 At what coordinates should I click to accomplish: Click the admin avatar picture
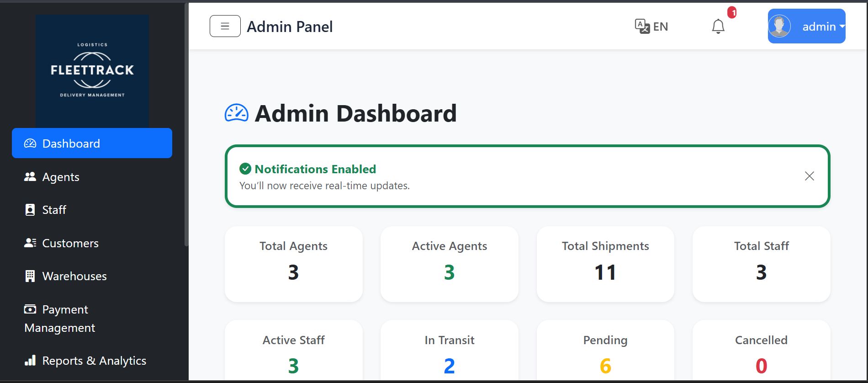[x=779, y=26]
